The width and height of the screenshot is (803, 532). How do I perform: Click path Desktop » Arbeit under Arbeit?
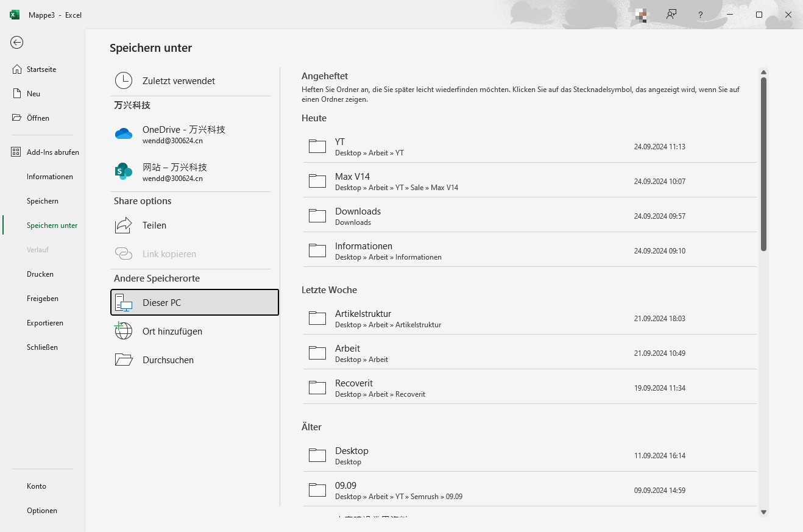pos(361,360)
